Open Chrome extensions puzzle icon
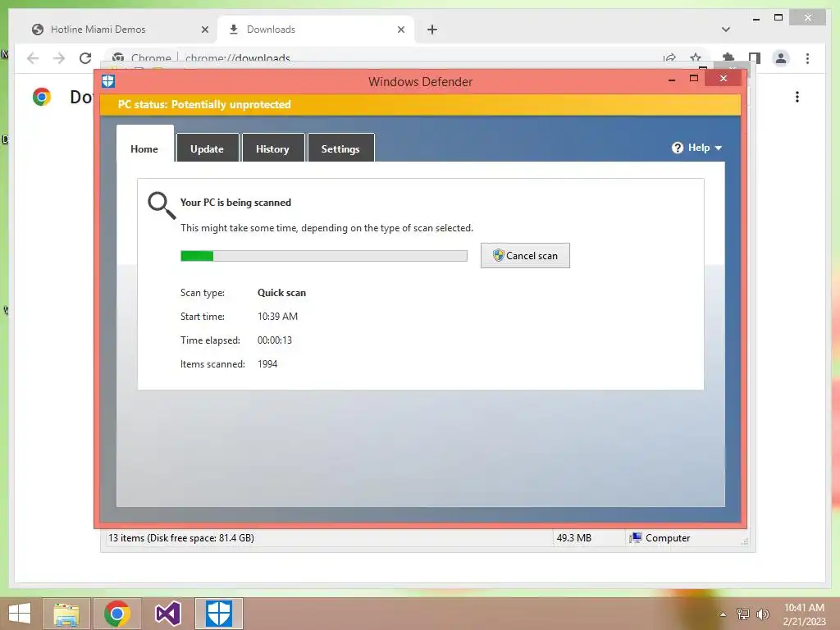Screen dimensions: 840x630 pos(728,58)
